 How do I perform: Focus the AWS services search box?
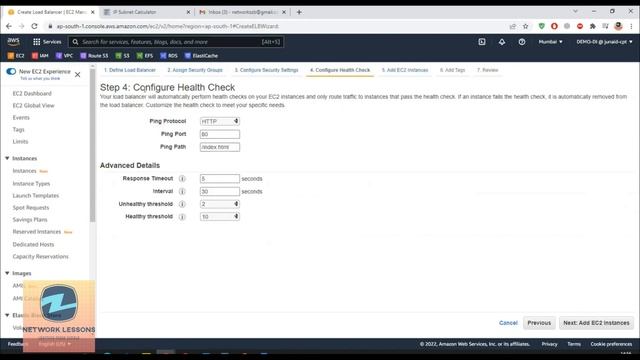tap(176, 42)
